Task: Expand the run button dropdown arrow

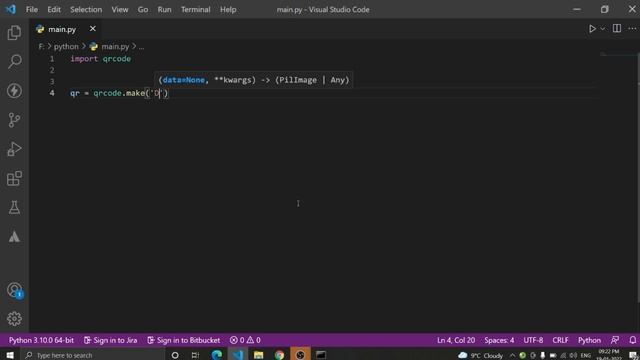Action: tap(602, 29)
